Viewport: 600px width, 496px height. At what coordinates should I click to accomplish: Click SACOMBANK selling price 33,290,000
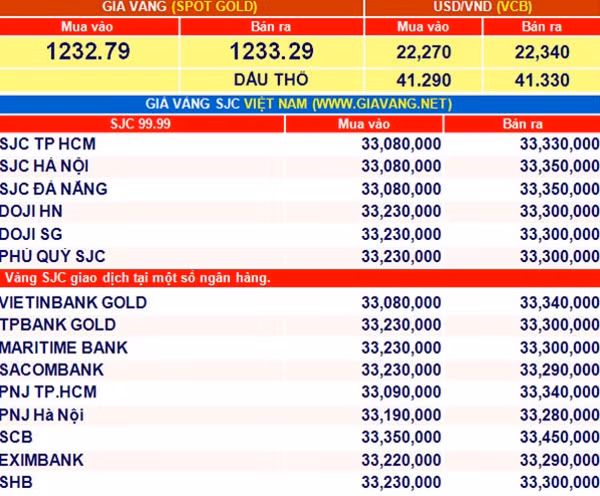click(559, 370)
